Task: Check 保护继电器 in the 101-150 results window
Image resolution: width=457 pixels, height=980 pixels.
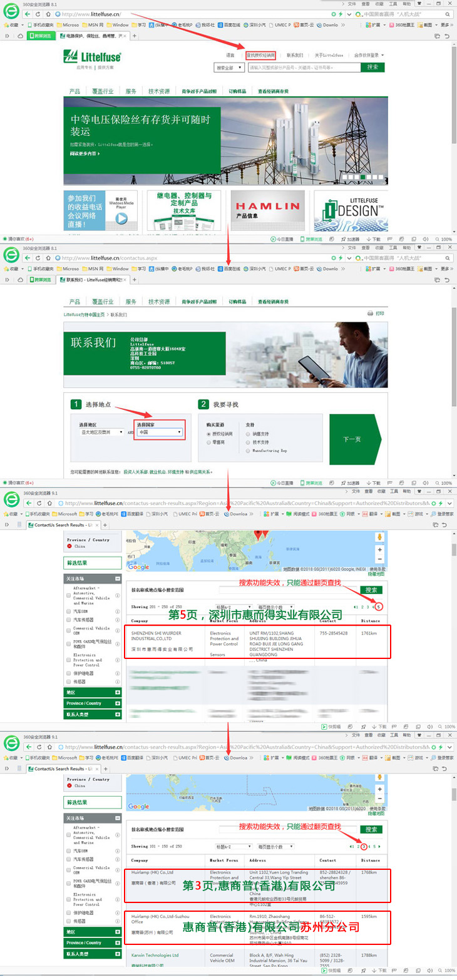Action: pyautogui.click(x=69, y=913)
